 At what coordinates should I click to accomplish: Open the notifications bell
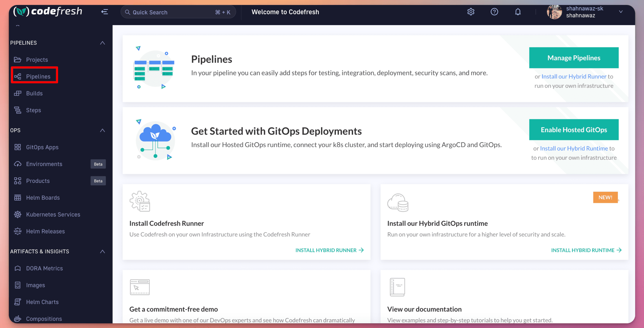click(518, 12)
